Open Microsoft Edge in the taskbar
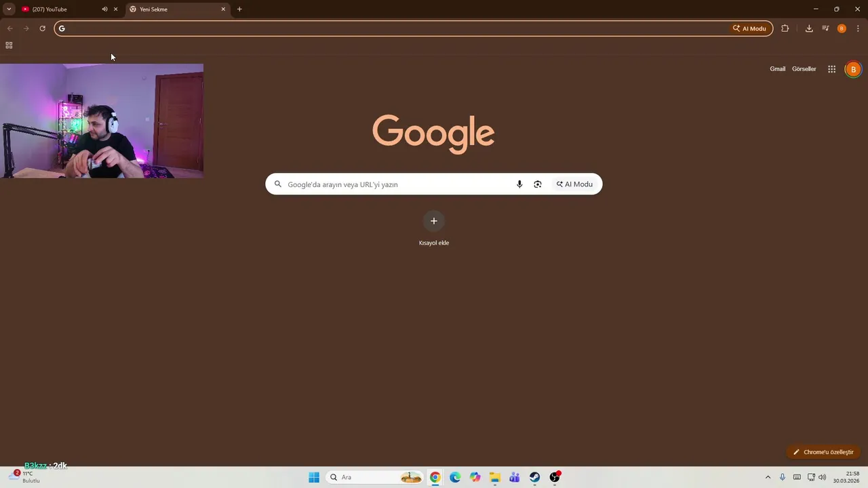 (455, 477)
